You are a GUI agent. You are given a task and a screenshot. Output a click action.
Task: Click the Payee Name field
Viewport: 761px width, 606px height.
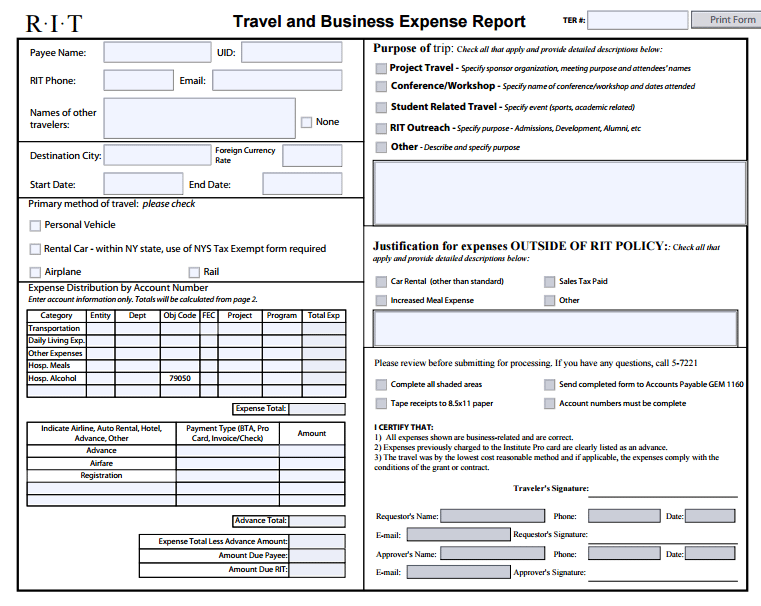click(x=157, y=52)
